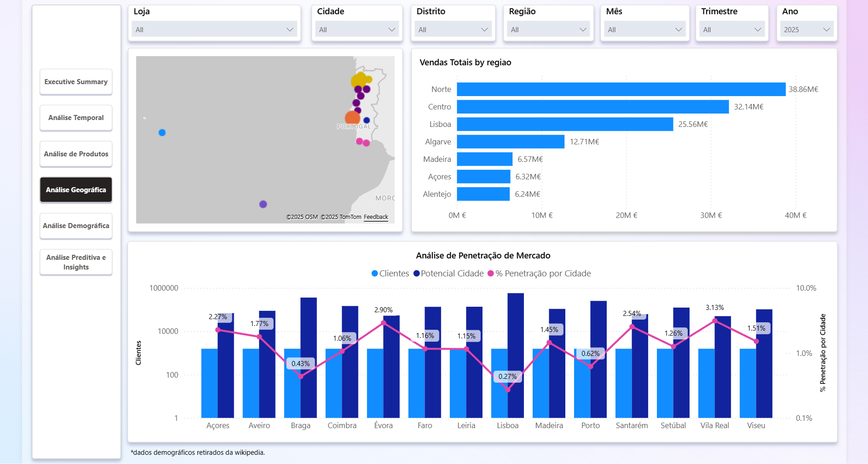Click the blue Açores bubble on map
Viewport: 868px width, 464px height.
coord(162,132)
